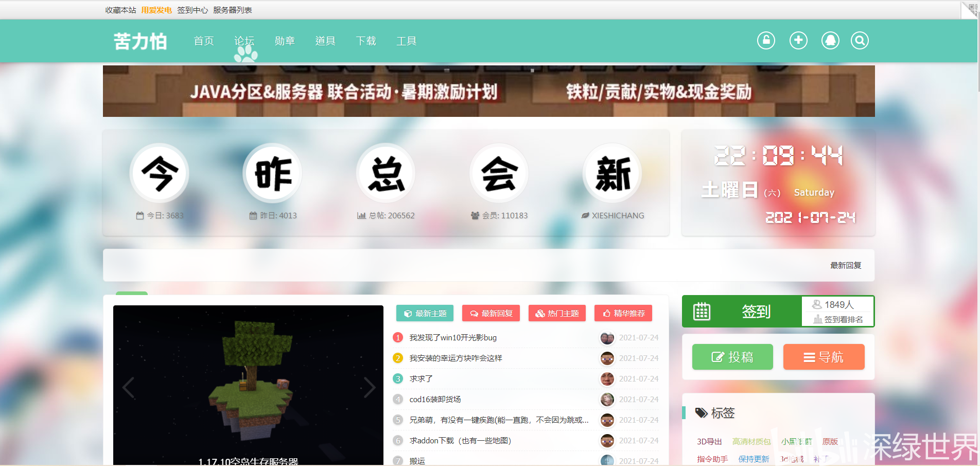Open JAVA分区 summer activity banner
Viewport: 980px width, 466px height.
[488, 91]
